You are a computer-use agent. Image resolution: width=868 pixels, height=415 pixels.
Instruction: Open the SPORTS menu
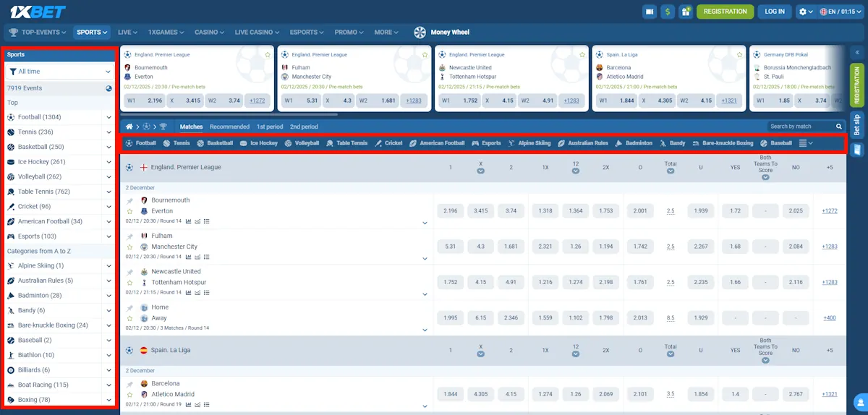[x=92, y=32]
